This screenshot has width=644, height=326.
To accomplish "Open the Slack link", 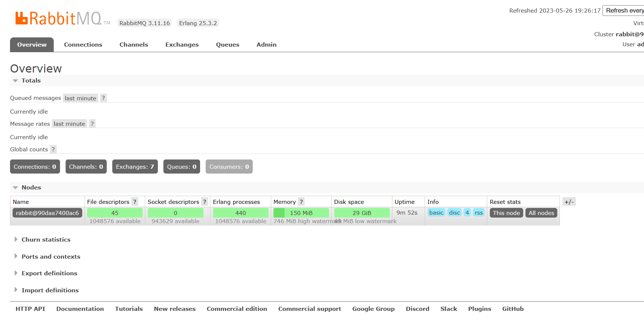I will [x=449, y=309].
